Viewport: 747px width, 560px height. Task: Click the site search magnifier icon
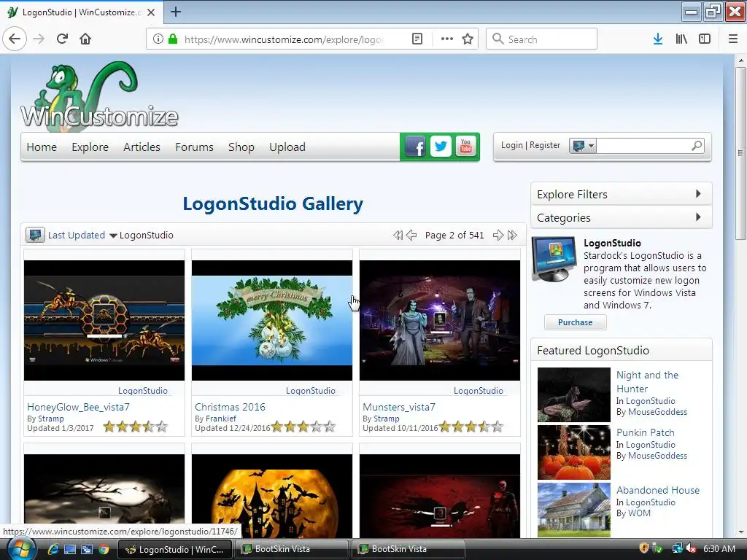tap(697, 145)
